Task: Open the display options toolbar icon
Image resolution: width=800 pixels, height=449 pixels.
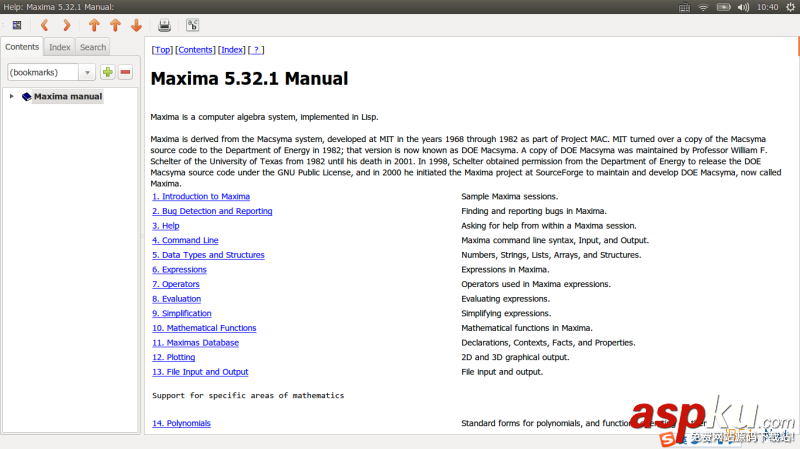Action: [192, 25]
